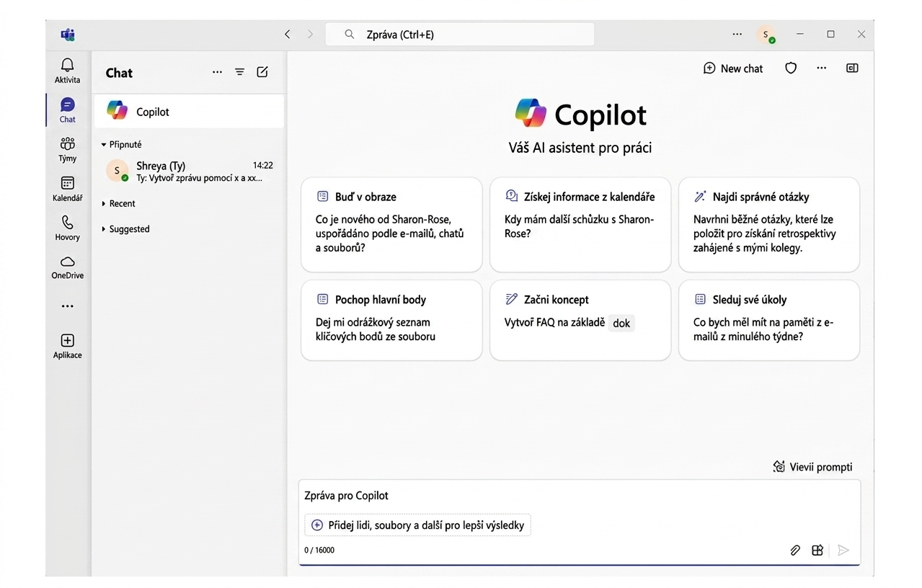Attach a file with paperclip icon
Screen dimensions: 922x588
(x=795, y=550)
